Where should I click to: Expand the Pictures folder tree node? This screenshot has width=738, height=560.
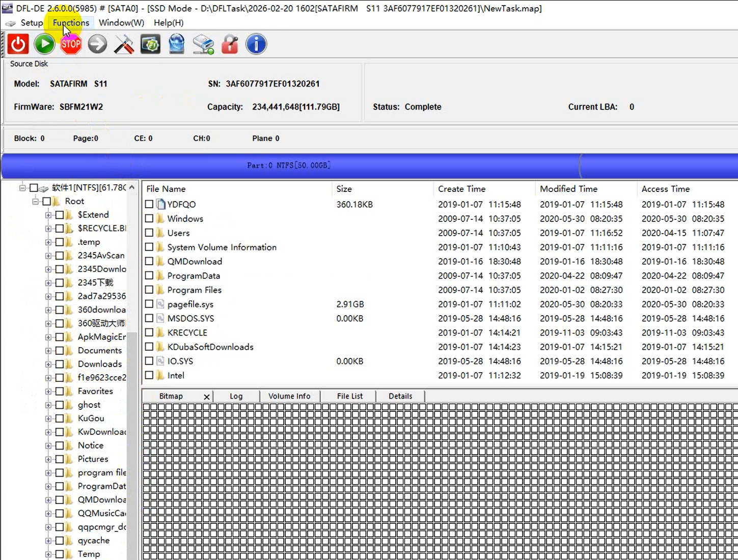click(x=48, y=459)
